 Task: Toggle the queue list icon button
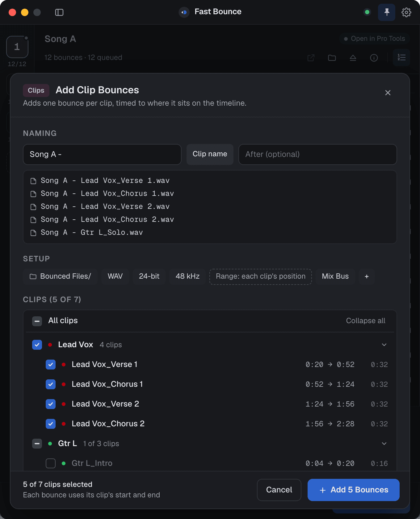point(401,58)
